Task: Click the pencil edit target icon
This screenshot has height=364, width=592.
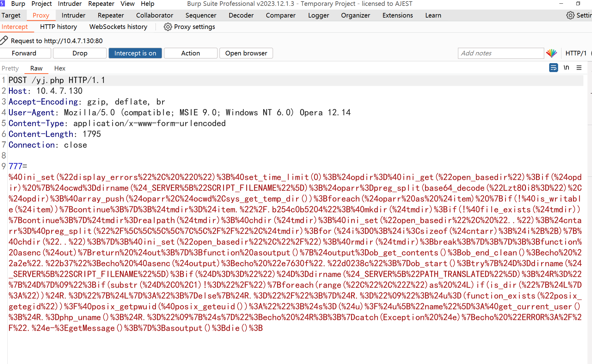Action: [x=4, y=40]
